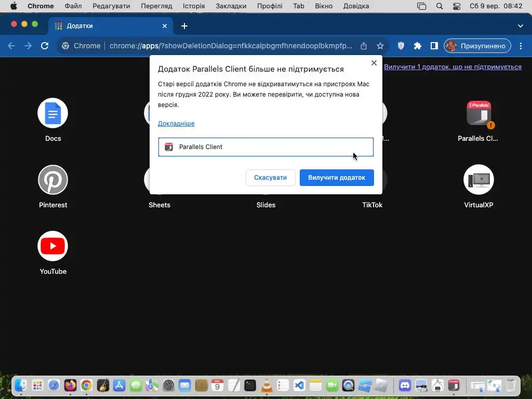Open the Trash in the Dock
This screenshot has width=532, height=399.
tap(511, 385)
